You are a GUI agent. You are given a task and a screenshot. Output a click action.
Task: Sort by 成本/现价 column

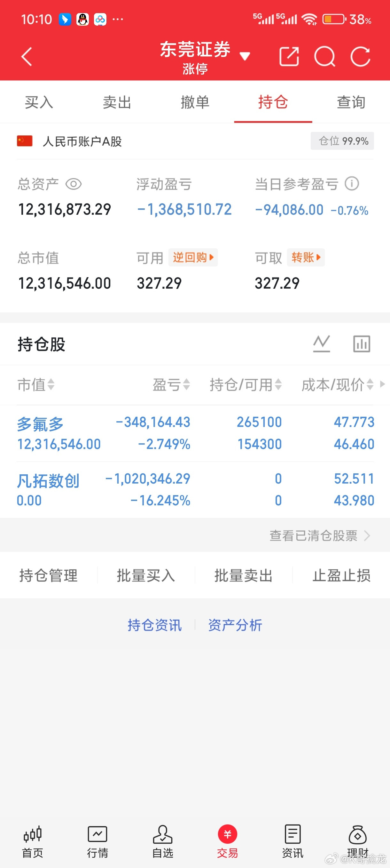pos(338,384)
